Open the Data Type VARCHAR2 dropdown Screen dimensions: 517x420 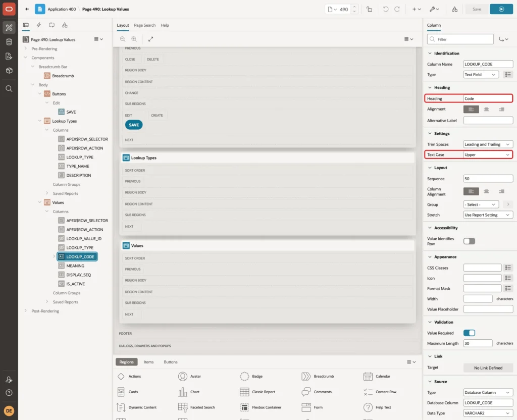pyautogui.click(x=488, y=413)
